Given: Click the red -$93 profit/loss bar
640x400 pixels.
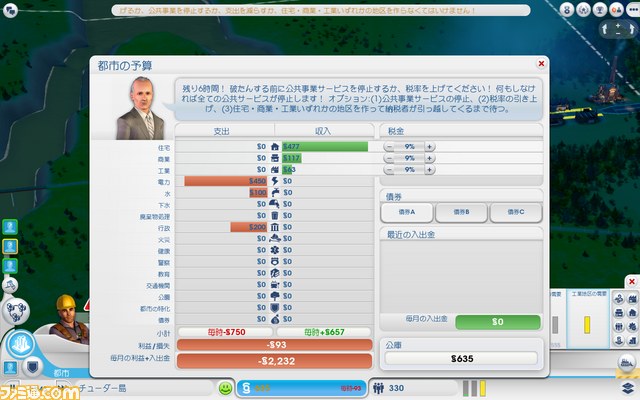Looking at the screenshot, I should [275, 345].
